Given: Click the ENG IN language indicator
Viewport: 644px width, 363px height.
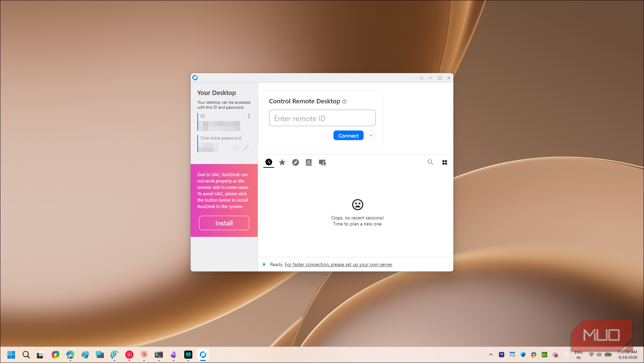Looking at the screenshot, I should pyautogui.click(x=579, y=355).
